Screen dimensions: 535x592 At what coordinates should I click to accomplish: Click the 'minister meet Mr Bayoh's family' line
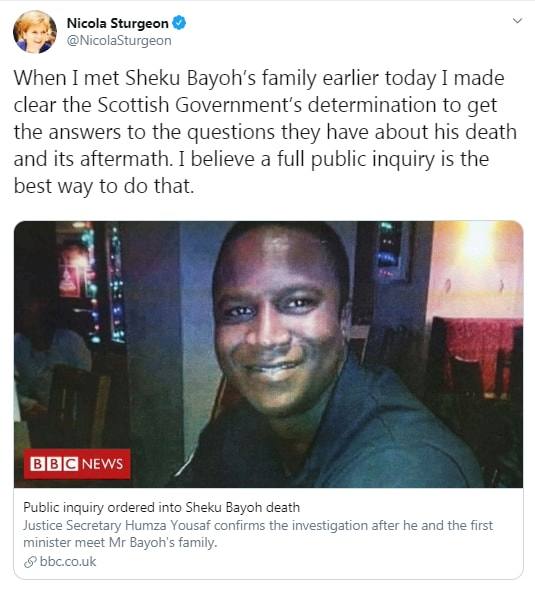(x=120, y=543)
